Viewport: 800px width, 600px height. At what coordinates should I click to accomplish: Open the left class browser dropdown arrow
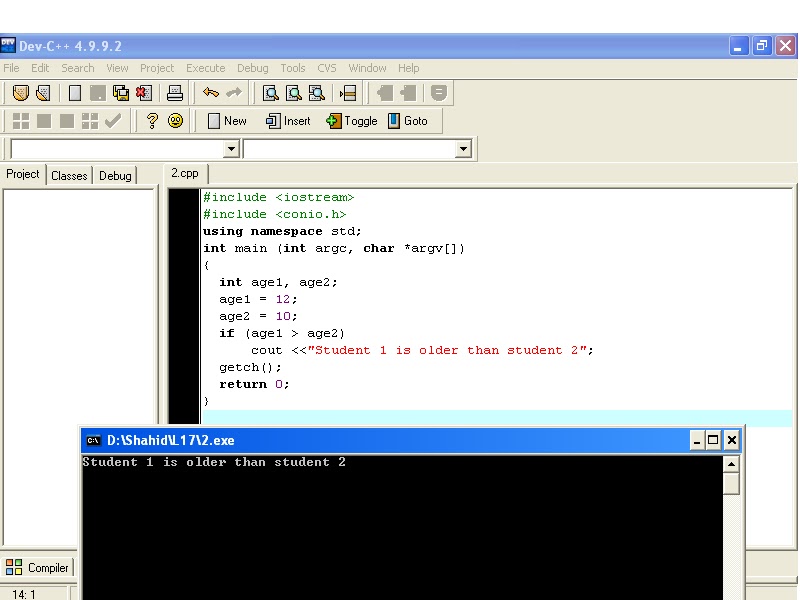tap(231, 149)
